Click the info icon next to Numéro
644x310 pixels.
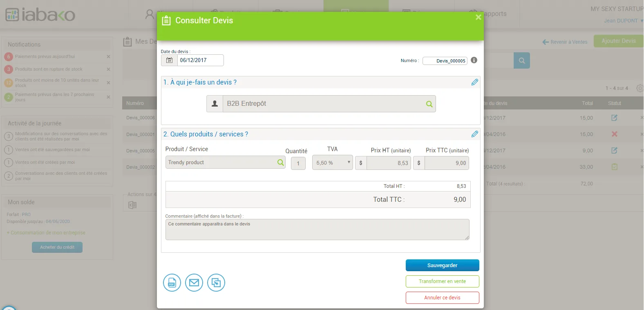(474, 60)
